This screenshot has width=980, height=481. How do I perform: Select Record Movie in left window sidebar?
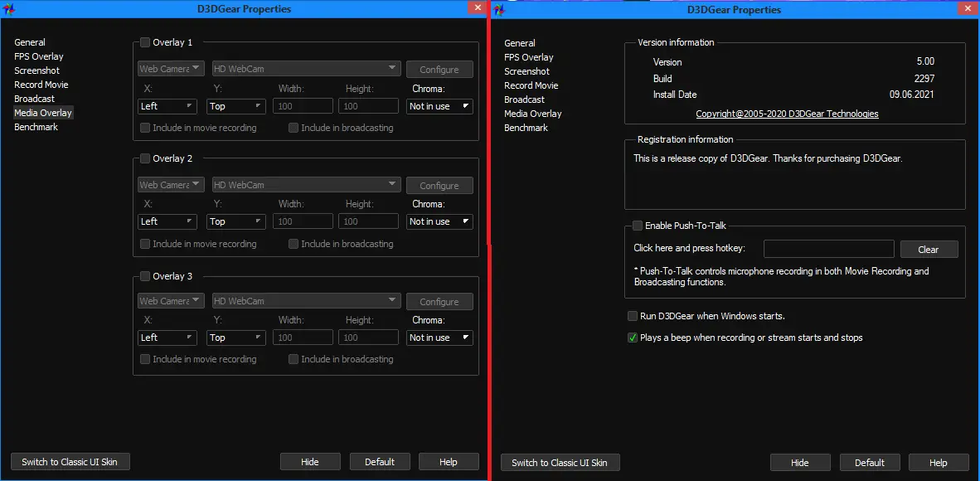[x=41, y=85]
